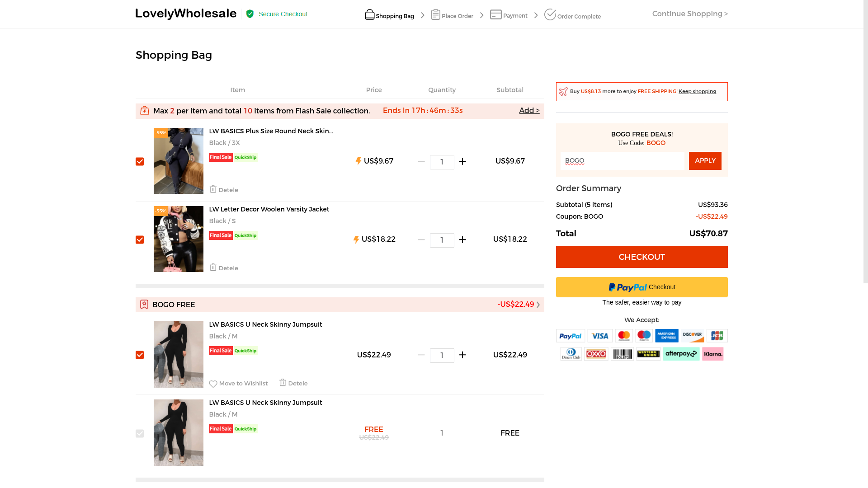Click heart icon to move jumpsuit to wishlist
This screenshot has height=488, width=868.
[x=213, y=384]
